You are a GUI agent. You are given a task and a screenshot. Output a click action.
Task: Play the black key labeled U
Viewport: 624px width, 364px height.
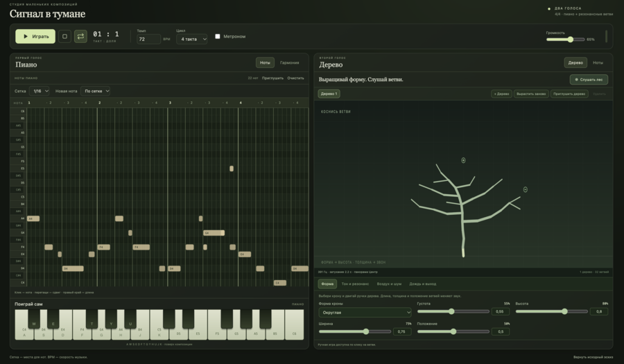pos(130,320)
